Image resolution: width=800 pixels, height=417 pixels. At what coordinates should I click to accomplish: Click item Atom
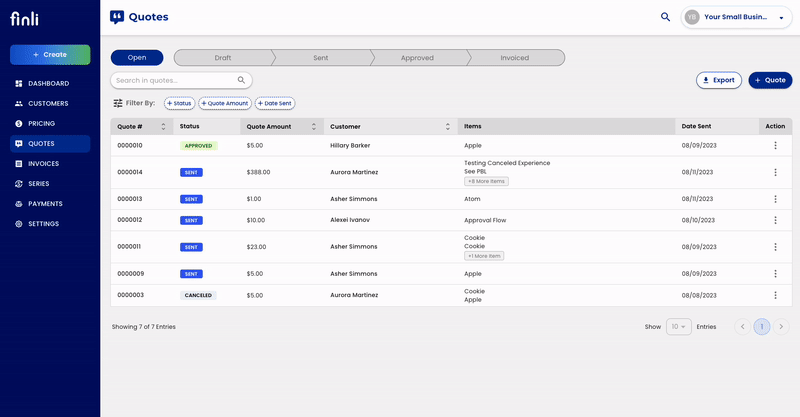472,199
